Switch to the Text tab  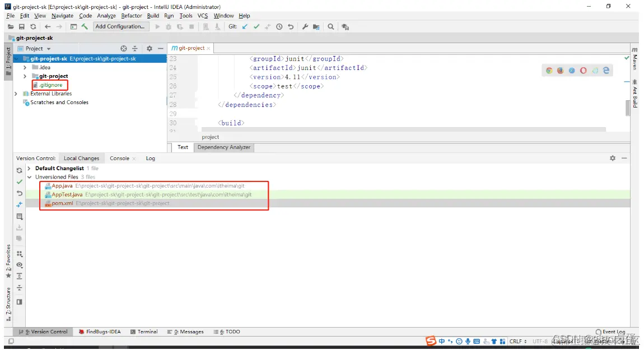[x=183, y=147]
